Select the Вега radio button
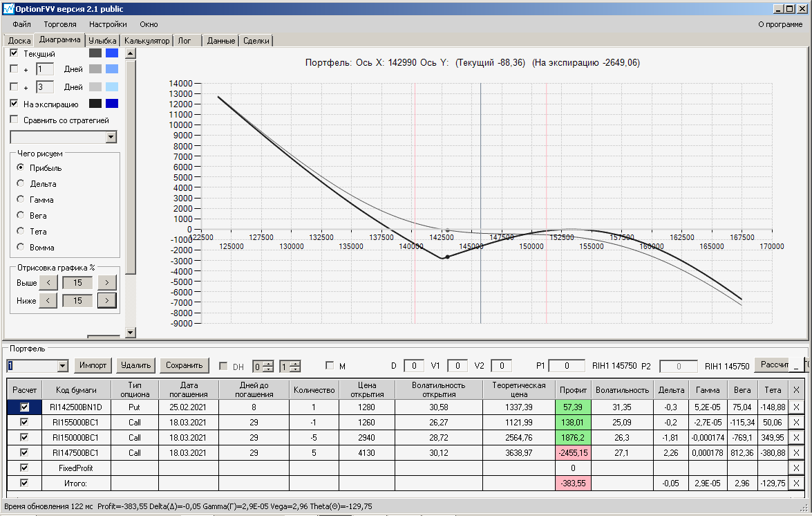Viewport: 812px width, 516px height. click(x=21, y=215)
